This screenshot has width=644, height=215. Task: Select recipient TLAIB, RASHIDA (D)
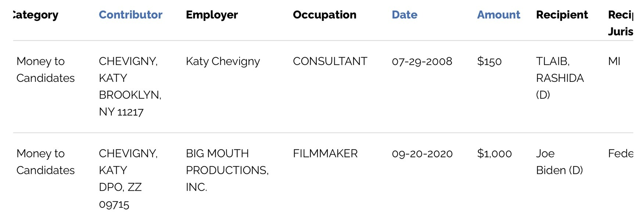(560, 78)
